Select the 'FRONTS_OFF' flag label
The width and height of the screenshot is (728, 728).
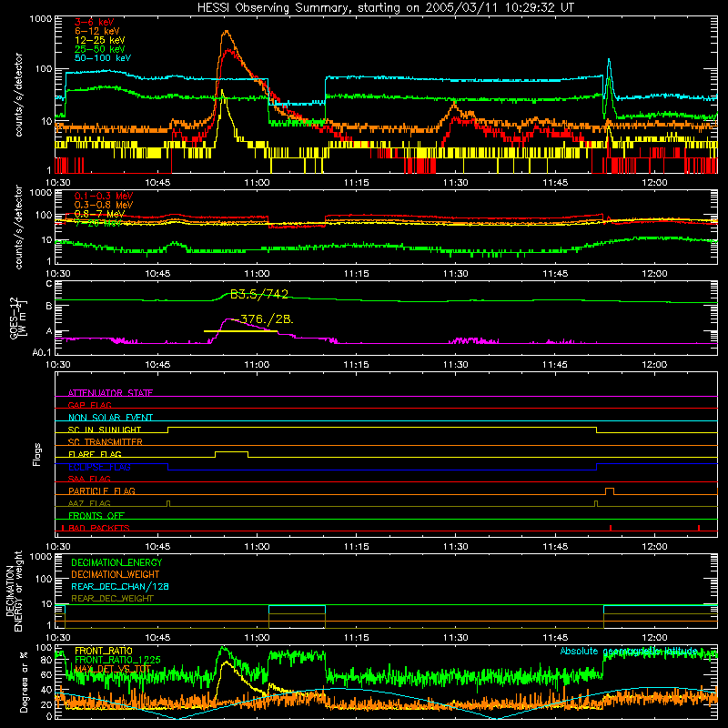[x=96, y=515]
